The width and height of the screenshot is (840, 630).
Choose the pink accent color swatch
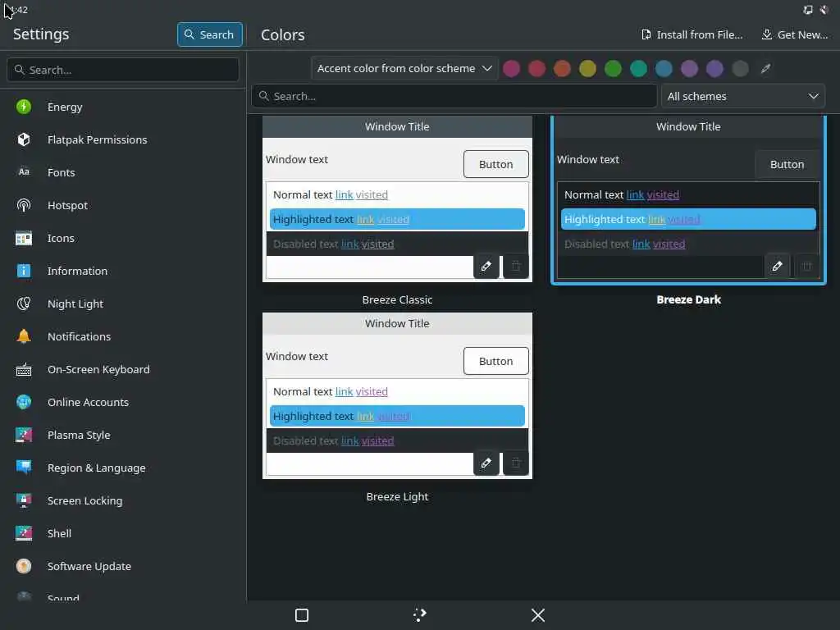(x=512, y=69)
